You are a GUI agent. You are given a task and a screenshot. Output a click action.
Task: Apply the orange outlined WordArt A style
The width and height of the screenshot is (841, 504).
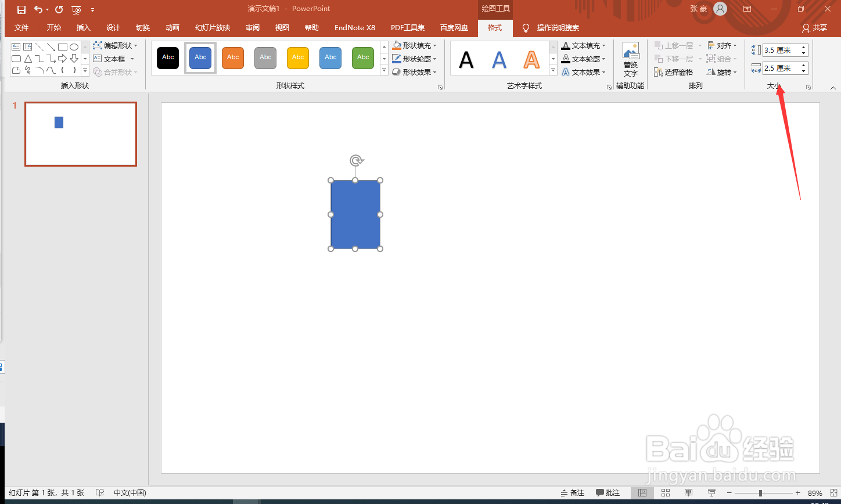click(x=531, y=60)
